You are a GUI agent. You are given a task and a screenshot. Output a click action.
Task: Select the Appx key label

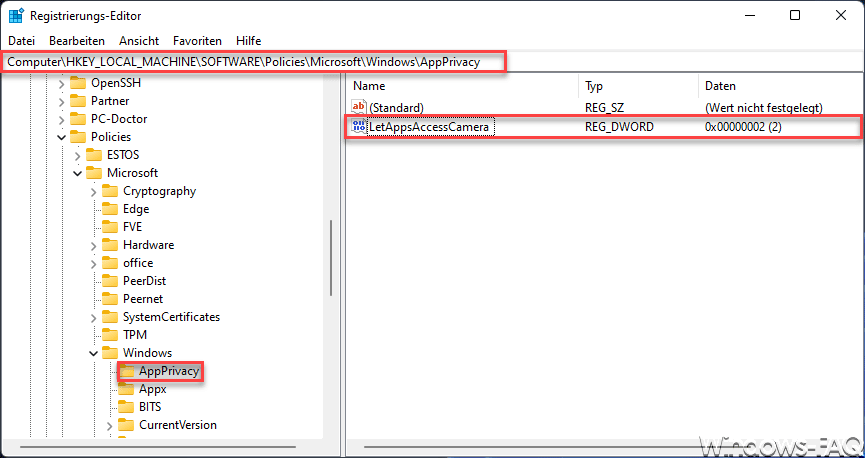152,389
